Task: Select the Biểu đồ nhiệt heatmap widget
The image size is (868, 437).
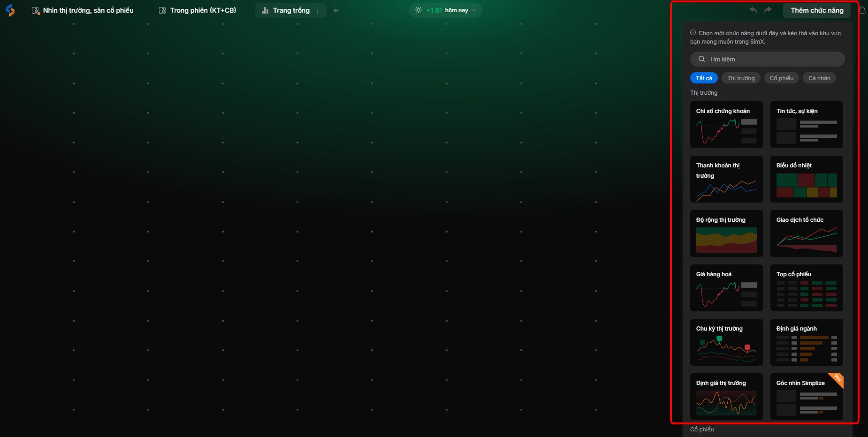Action: tap(807, 179)
